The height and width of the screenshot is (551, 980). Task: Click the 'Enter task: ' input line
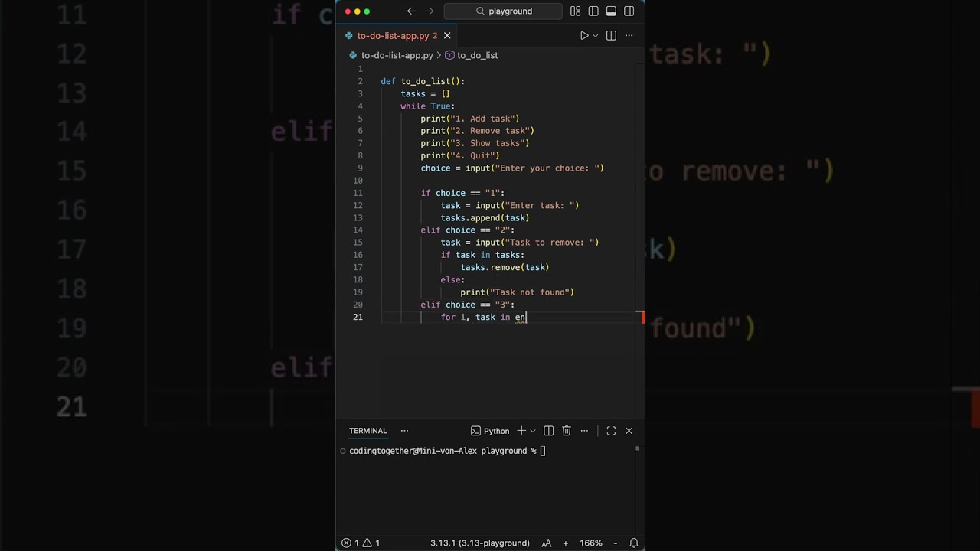[x=510, y=205]
